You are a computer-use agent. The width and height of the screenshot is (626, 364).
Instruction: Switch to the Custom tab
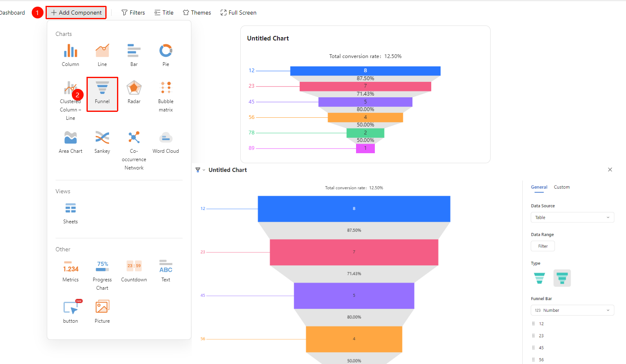(562, 187)
